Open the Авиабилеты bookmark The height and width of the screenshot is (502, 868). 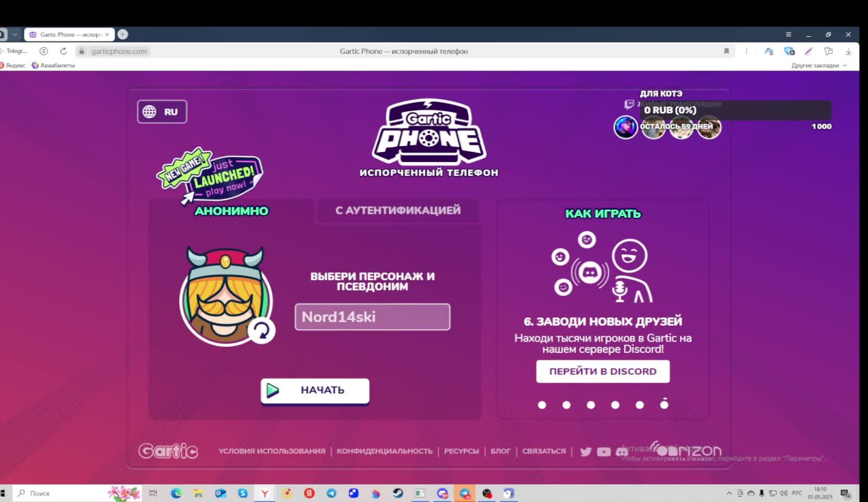pyautogui.click(x=53, y=65)
